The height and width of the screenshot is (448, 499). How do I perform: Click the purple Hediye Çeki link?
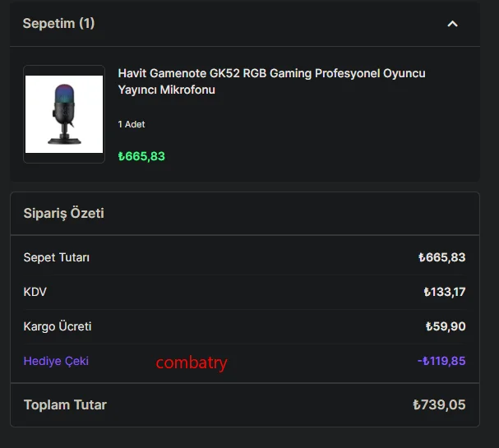[56, 361]
